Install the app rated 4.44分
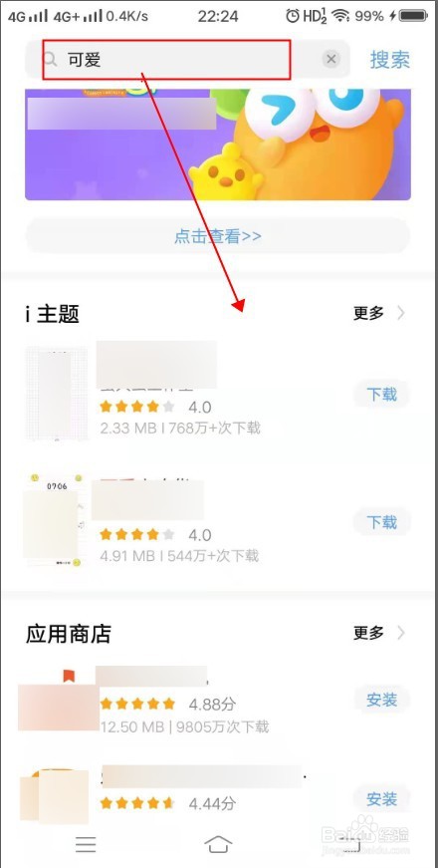Screen dimensions: 438x868 coord(381,799)
